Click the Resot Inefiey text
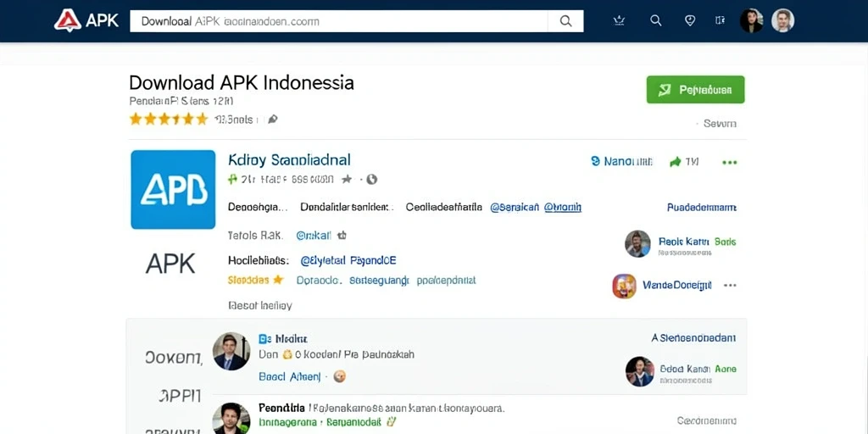This screenshot has height=434, width=868. click(259, 305)
